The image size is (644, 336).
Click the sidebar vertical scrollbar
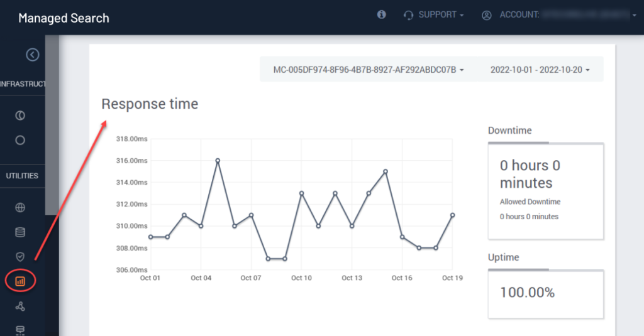[x=52, y=125]
